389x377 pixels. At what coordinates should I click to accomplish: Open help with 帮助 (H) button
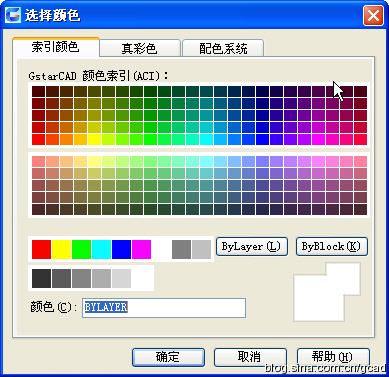point(333,357)
